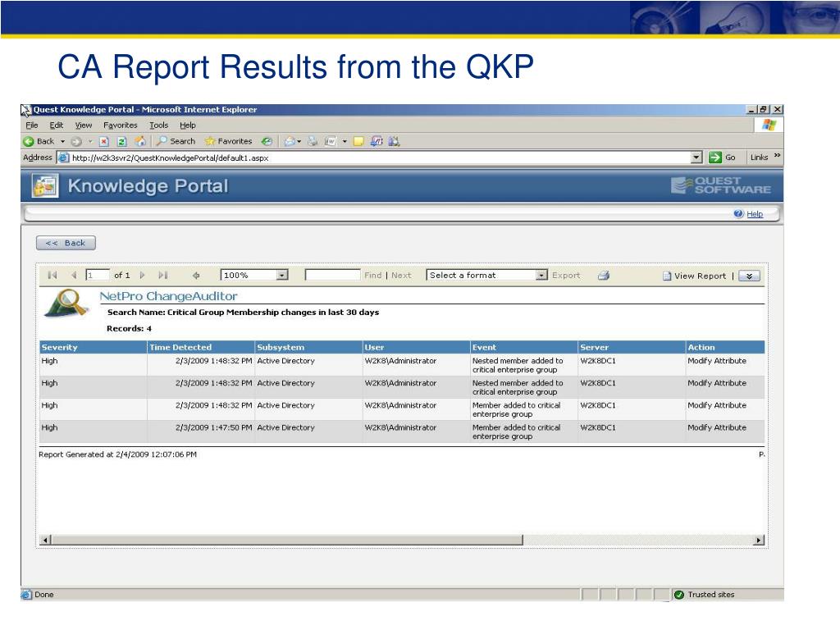Click the horizontal scrollbar thumb of the report

[287, 540]
